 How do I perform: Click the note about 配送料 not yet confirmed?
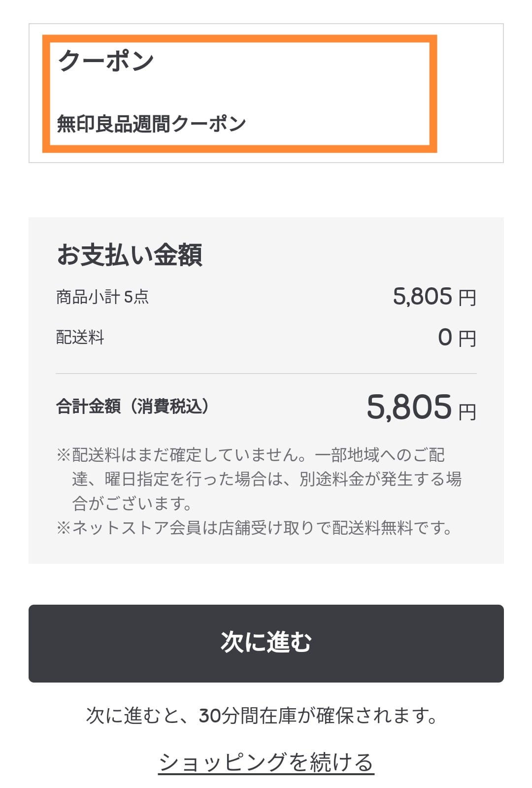251,455
